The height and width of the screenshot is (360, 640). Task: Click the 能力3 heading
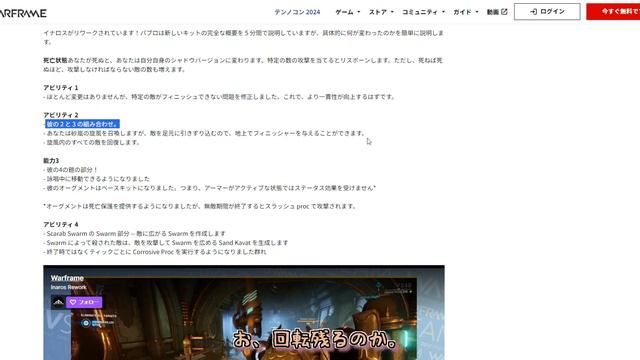tap(51, 160)
